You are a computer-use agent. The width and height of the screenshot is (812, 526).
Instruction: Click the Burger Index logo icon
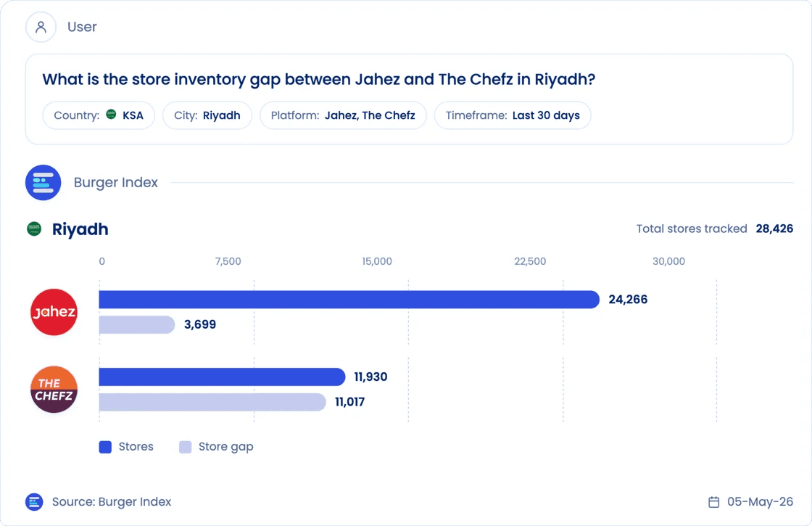point(43,182)
